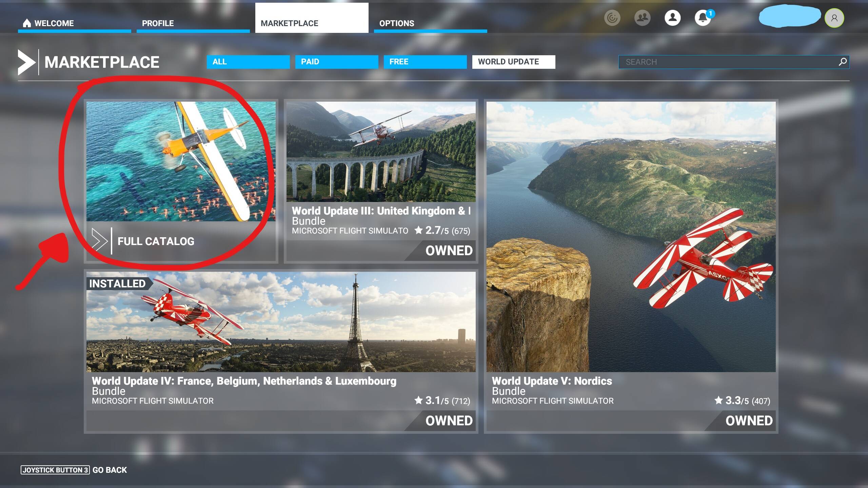The width and height of the screenshot is (868, 488).
Task: Click the spiral activity icon
Action: [x=612, y=18]
